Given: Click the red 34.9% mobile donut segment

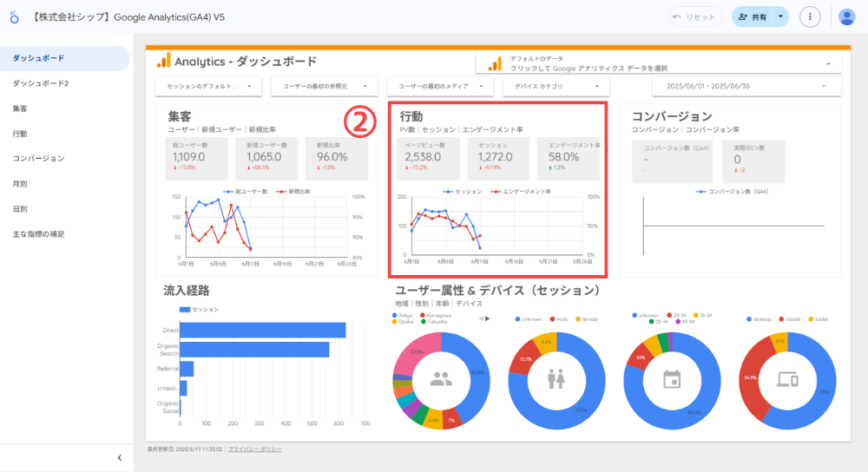Looking at the screenshot, I should [750, 378].
